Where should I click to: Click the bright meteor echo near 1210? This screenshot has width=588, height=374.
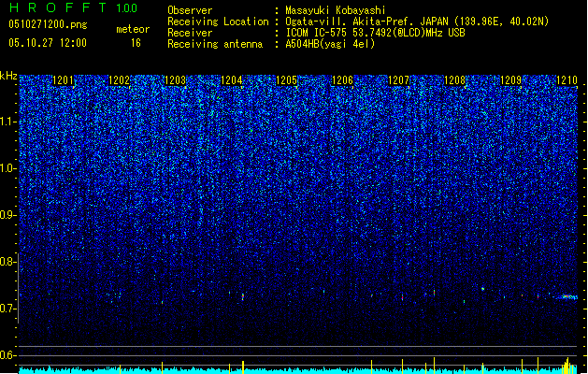pyautogui.click(x=566, y=296)
